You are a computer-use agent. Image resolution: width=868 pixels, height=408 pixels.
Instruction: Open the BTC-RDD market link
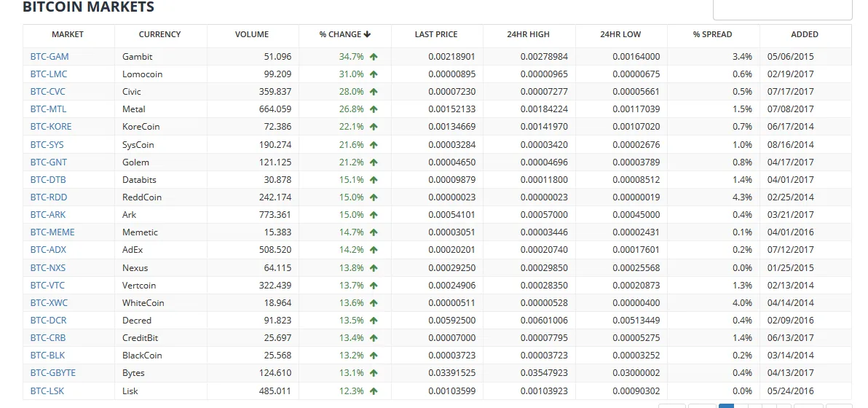pyautogui.click(x=49, y=197)
